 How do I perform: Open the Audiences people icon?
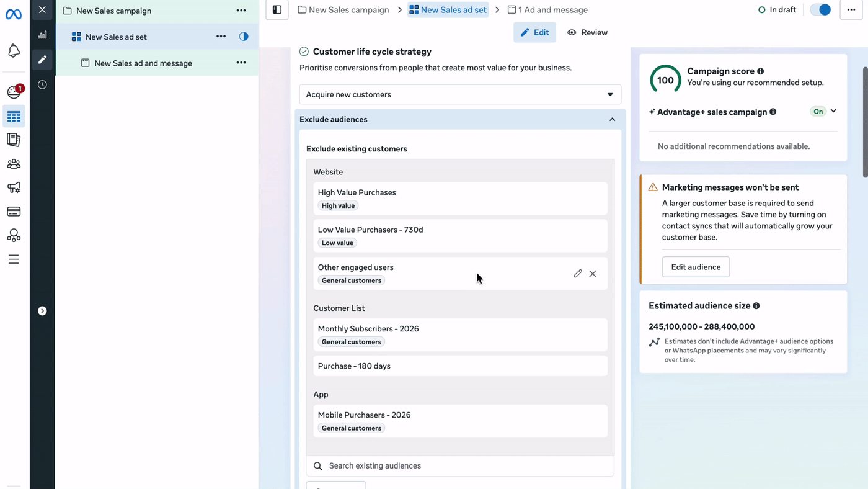(14, 164)
